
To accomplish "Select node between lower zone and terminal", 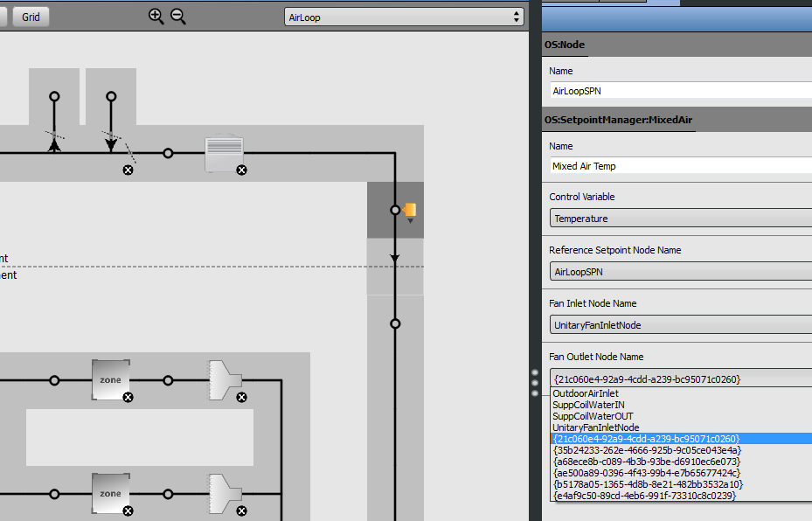I will click(x=168, y=494).
